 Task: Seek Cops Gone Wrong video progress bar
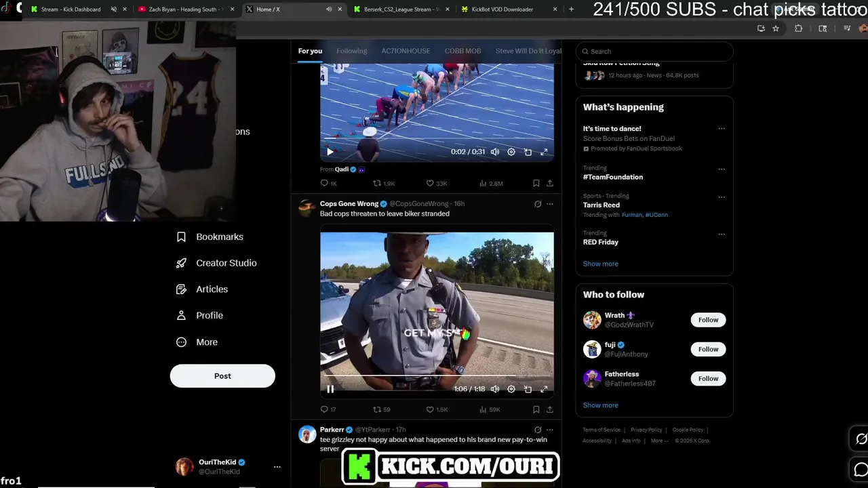pyautogui.click(x=437, y=375)
